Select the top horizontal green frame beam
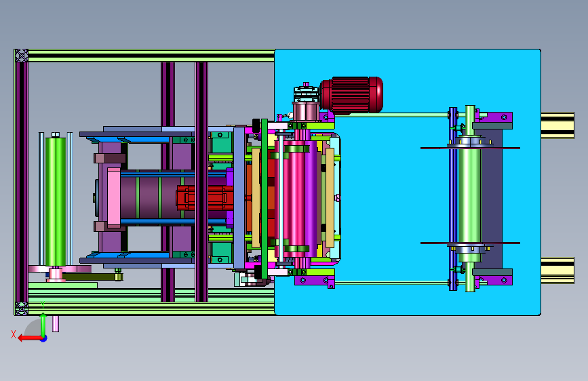Viewport: 588px width, 381px height. point(151,56)
